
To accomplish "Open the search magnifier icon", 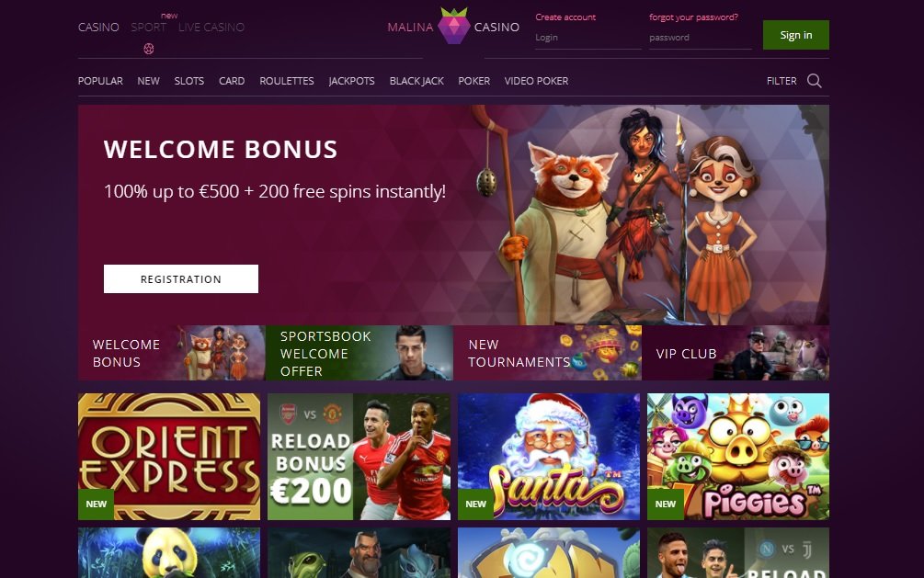I will [x=815, y=81].
